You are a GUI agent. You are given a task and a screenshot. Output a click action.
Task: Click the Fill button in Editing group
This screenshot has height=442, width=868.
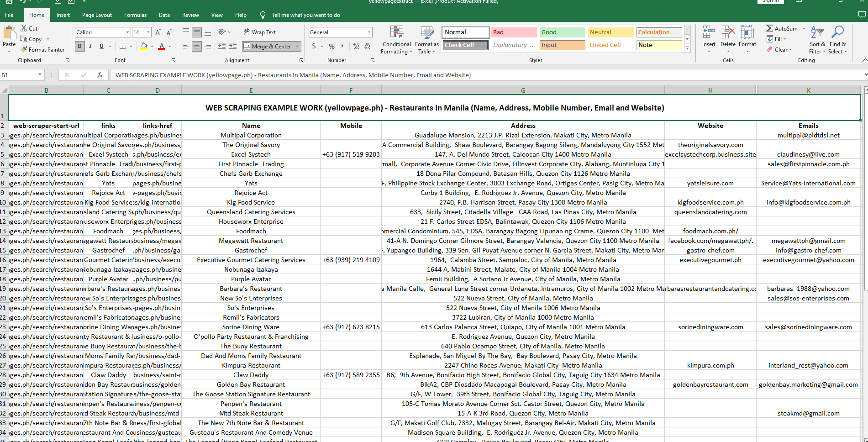pos(776,39)
